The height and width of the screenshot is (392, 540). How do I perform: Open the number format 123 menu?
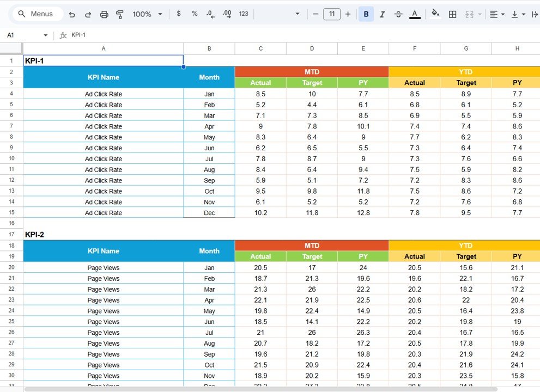(243, 14)
